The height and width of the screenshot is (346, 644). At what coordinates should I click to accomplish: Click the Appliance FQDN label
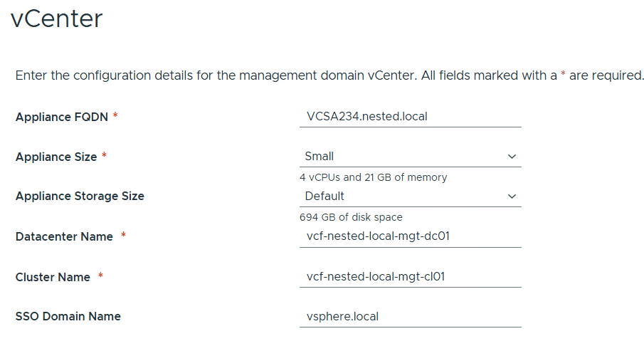click(x=62, y=117)
